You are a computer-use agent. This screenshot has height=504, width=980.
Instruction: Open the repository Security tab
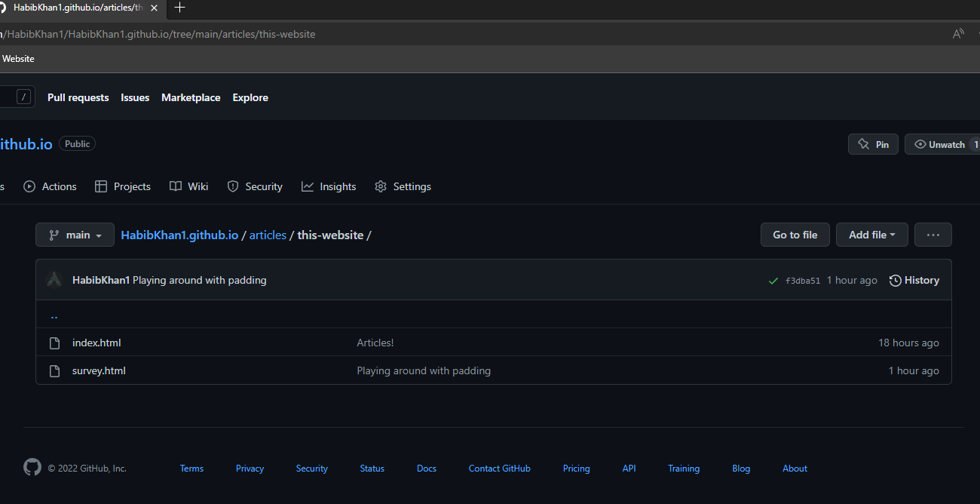pos(255,186)
